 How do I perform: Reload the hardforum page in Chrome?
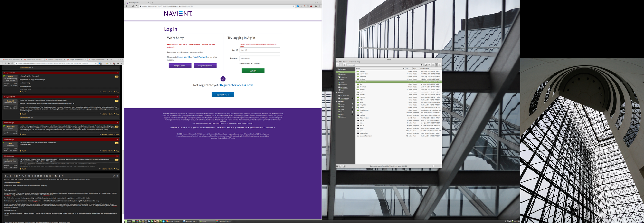pos(9,63)
